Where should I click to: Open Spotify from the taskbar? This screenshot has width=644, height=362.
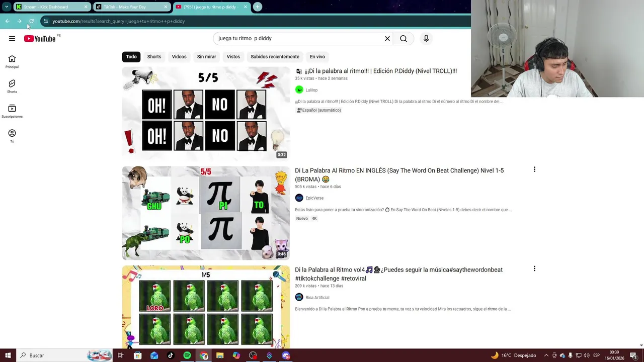point(187,355)
